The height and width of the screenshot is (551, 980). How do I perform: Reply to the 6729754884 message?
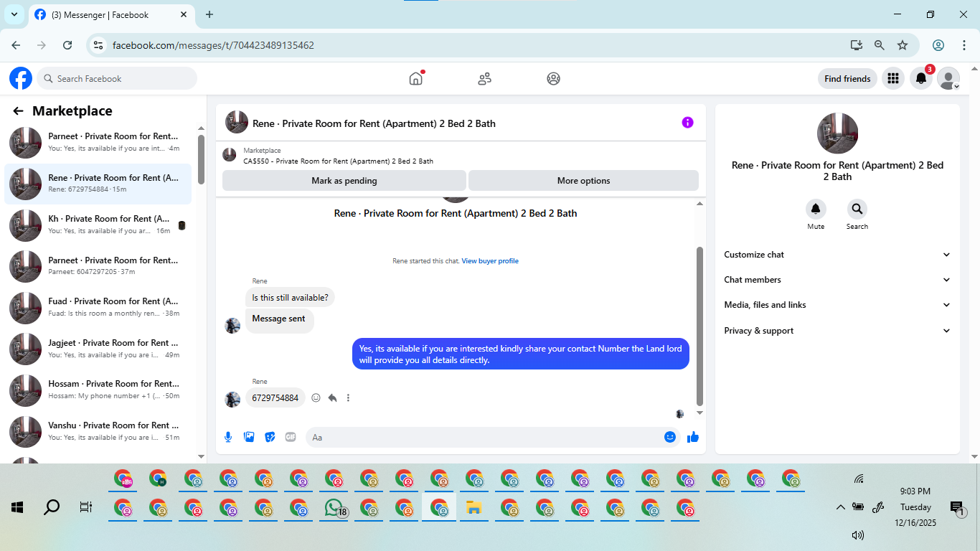pyautogui.click(x=332, y=397)
